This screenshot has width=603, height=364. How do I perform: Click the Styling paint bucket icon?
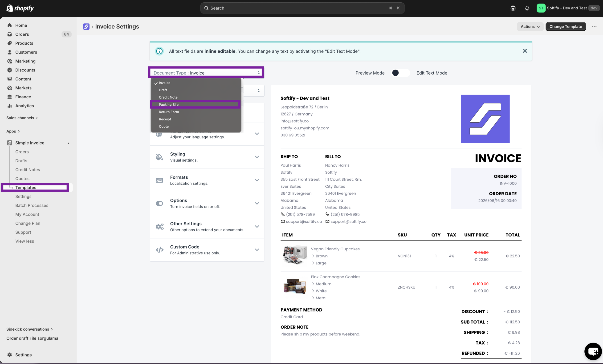[159, 157]
